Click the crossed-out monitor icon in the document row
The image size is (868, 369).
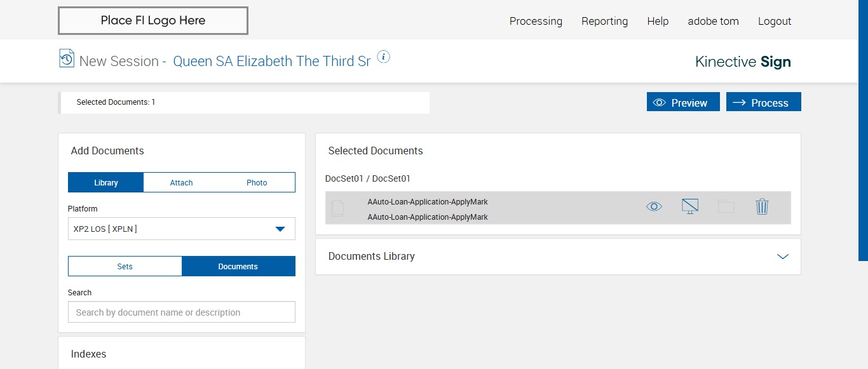689,206
